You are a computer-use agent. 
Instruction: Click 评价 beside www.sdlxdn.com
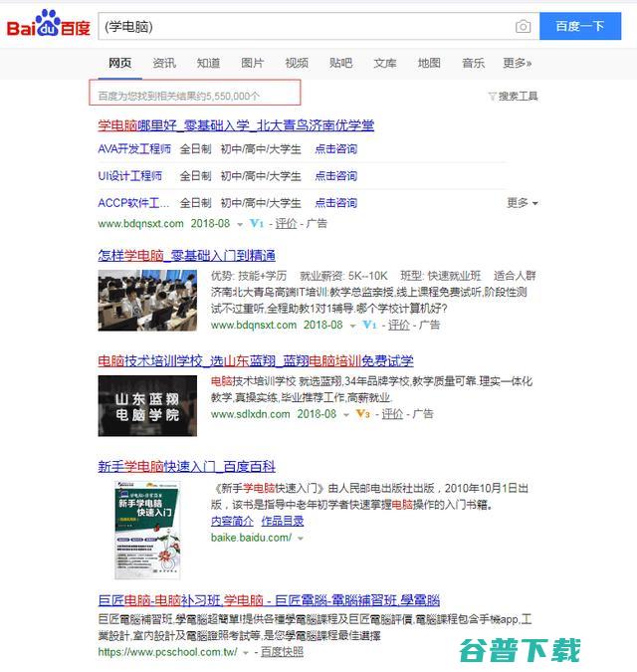pyautogui.click(x=392, y=413)
